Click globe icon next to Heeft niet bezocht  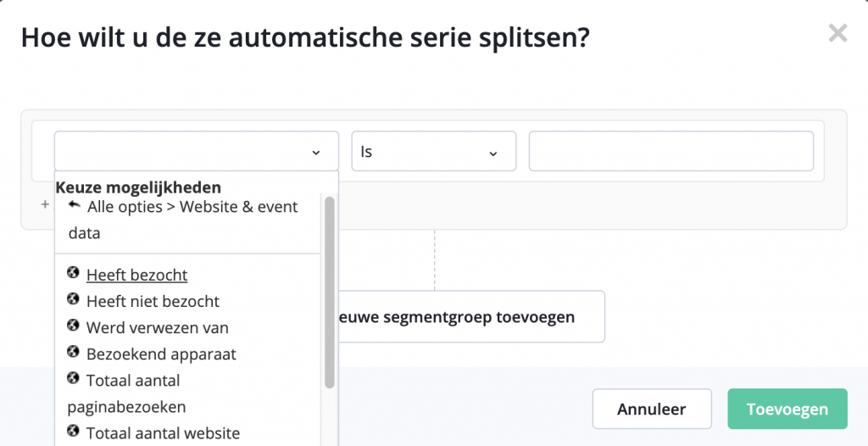pos(73,298)
